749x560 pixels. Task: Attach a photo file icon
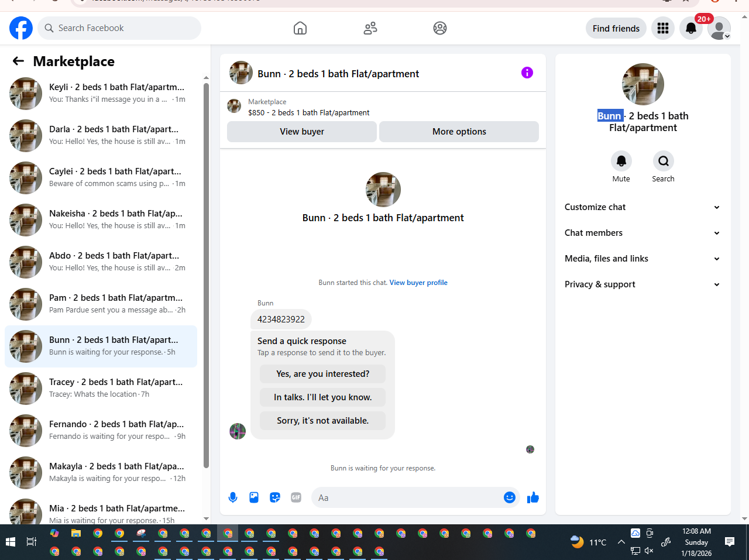tap(254, 497)
